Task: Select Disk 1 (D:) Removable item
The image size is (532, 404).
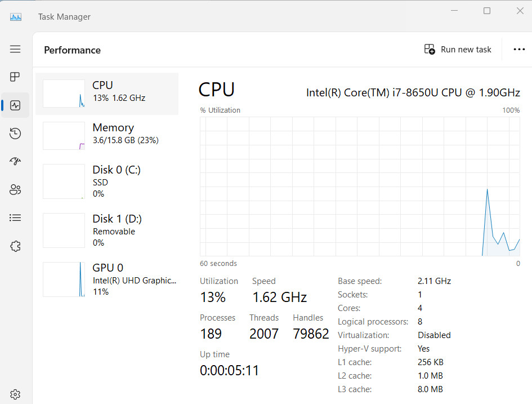Action: (107, 230)
